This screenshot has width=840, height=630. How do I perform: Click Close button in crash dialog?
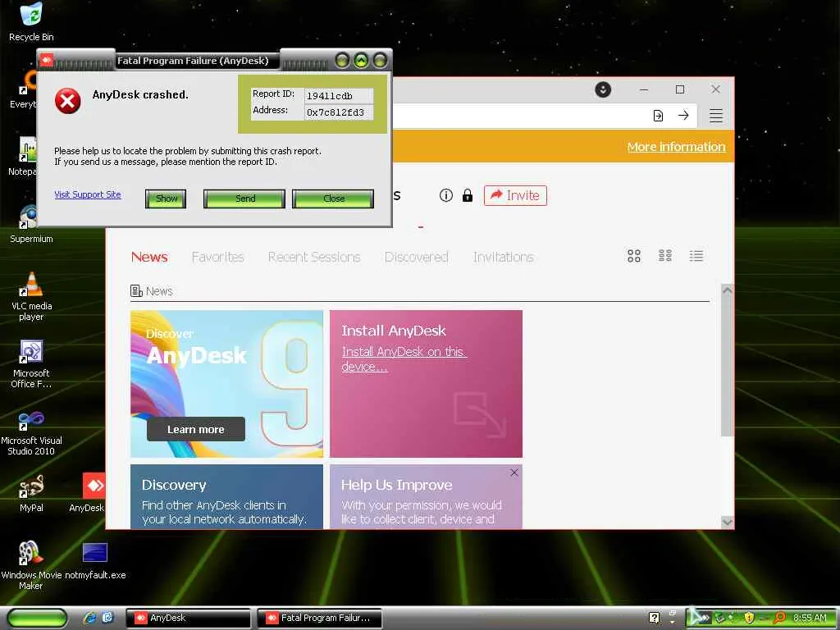tap(333, 199)
